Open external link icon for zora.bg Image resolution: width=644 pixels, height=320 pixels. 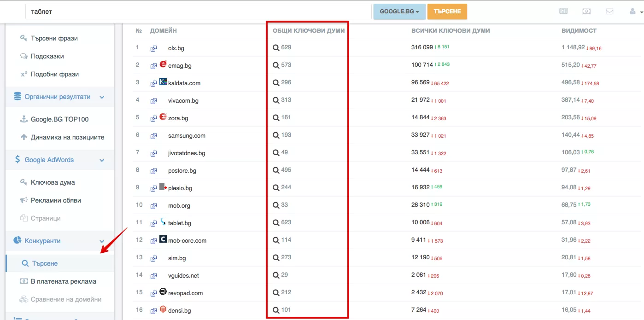tap(153, 118)
